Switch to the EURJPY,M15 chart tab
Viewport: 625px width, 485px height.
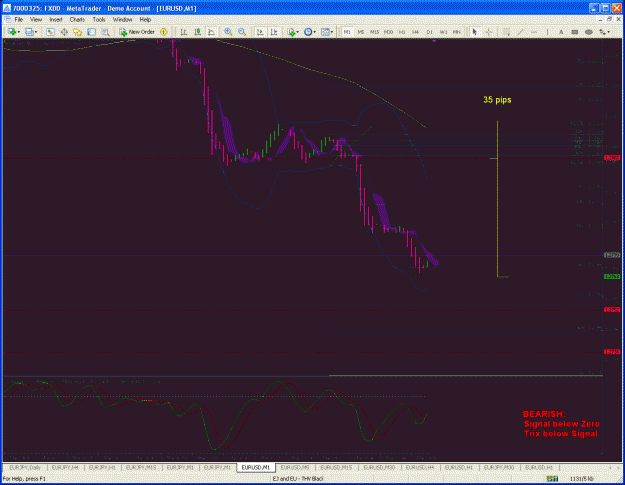[141, 467]
